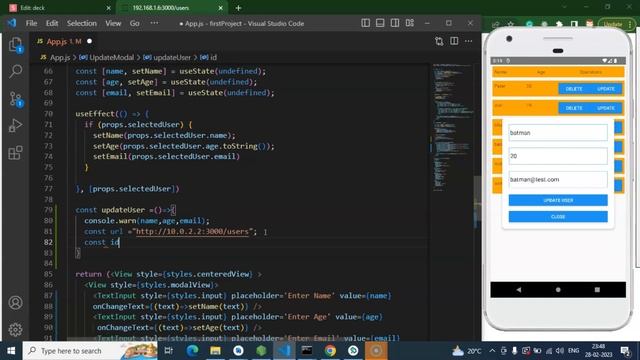Open File Explorer from the taskbar
This screenshot has height=360, width=640.
point(216,351)
